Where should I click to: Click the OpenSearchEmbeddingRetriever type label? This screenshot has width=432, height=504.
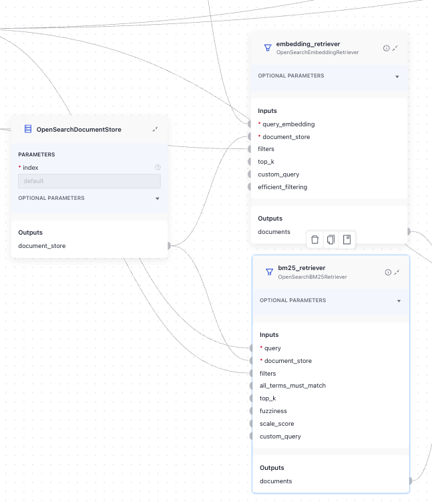[317, 52]
